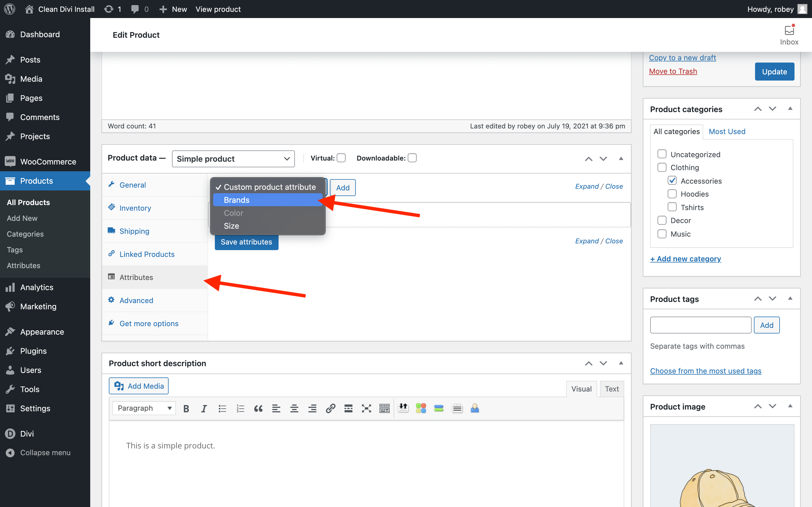
Task: Open the Simple product type dropdown
Action: 233,158
